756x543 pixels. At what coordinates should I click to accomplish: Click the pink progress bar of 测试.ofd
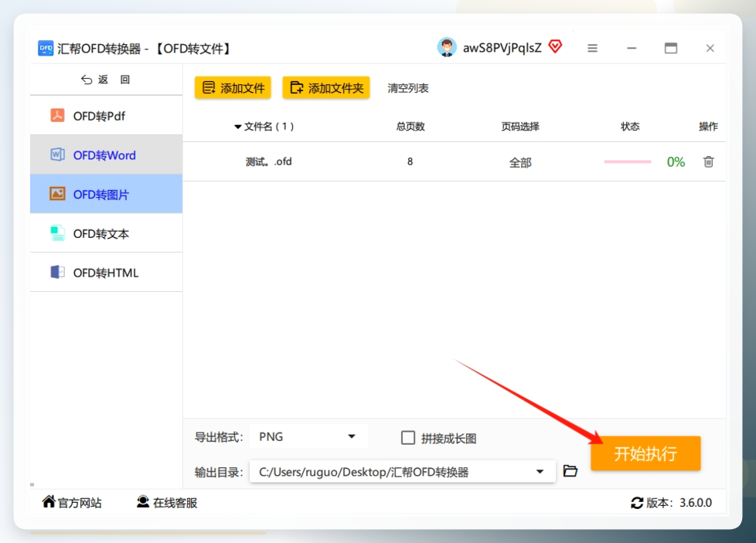click(x=627, y=162)
